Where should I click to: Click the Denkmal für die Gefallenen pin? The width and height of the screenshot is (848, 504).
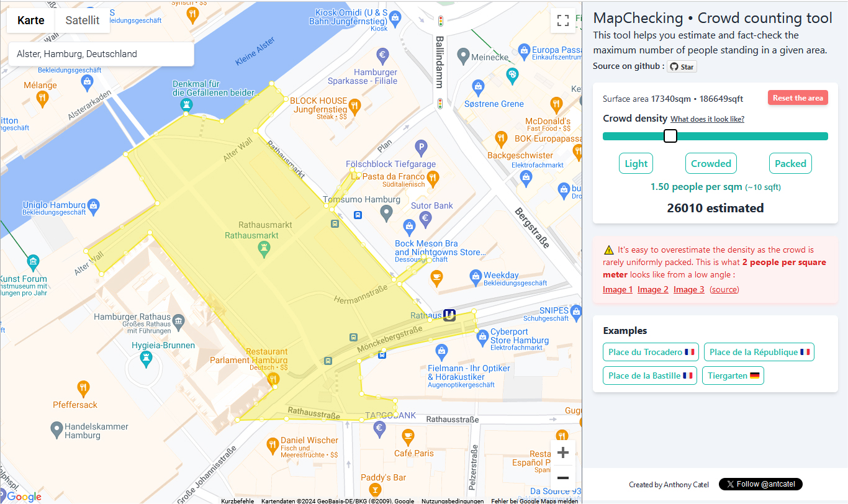[x=186, y=105]
